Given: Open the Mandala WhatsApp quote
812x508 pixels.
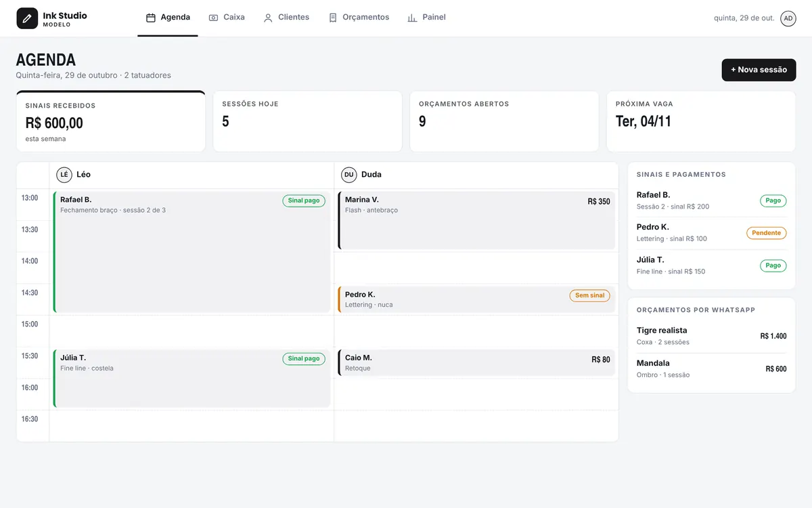Looking at the screenshot, I should [712, 368].
